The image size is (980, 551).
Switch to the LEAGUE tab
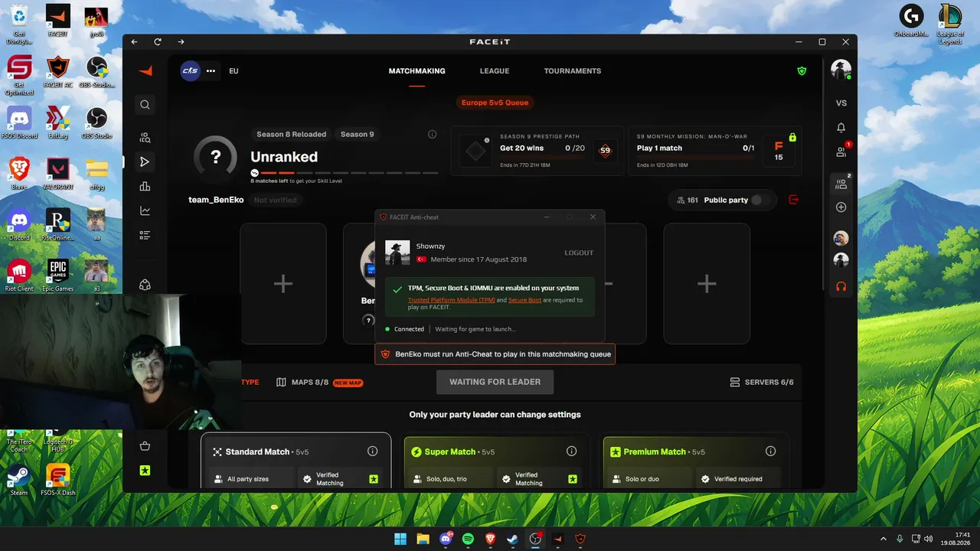tap(495, 71)
